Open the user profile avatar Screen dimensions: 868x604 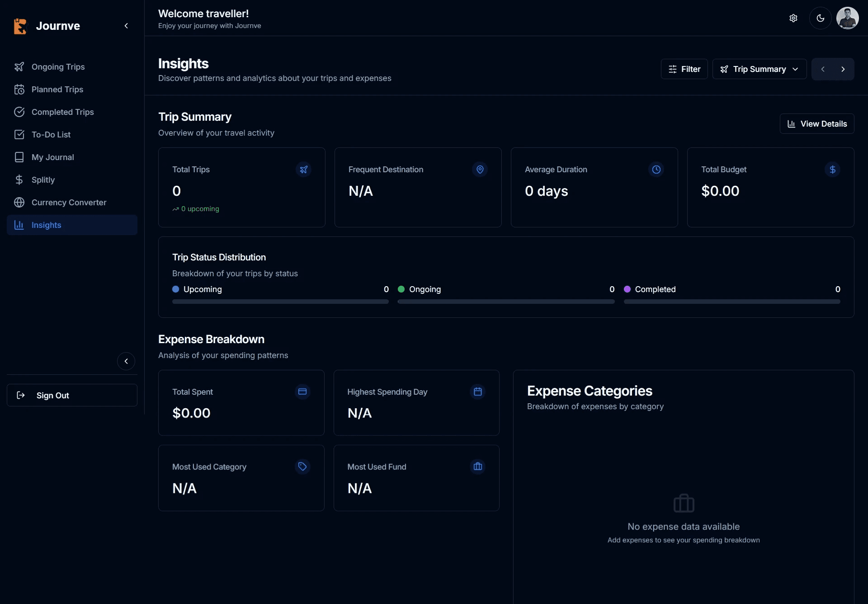(x=847, y=18)
